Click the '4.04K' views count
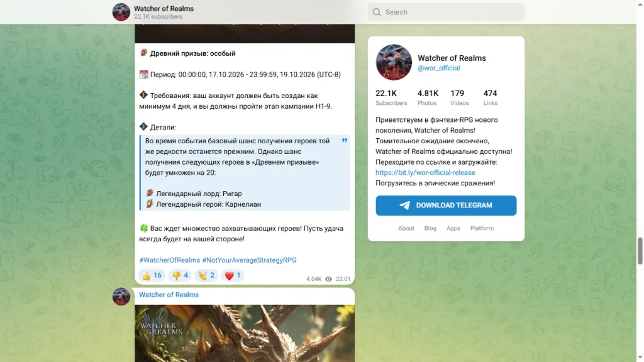The height and width of the screenshot is (362, 644). pyautogui.click(x=314, y=279)
